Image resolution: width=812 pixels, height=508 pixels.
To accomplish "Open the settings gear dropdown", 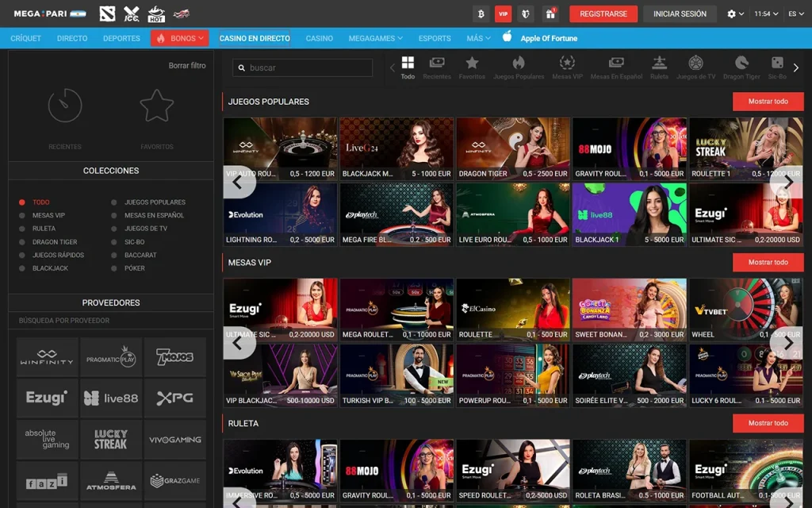I will coord(735,14).
